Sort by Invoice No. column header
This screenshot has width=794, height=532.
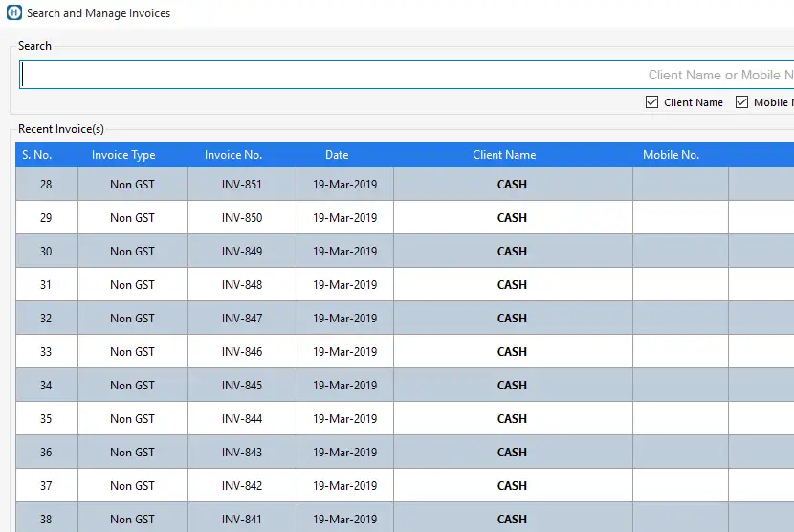[x=233, y=155]
